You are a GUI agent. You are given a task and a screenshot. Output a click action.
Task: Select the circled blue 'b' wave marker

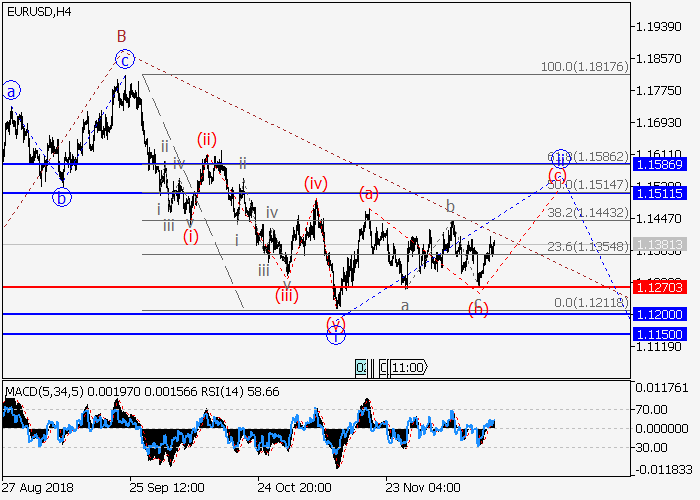click(x=62, y=197)
